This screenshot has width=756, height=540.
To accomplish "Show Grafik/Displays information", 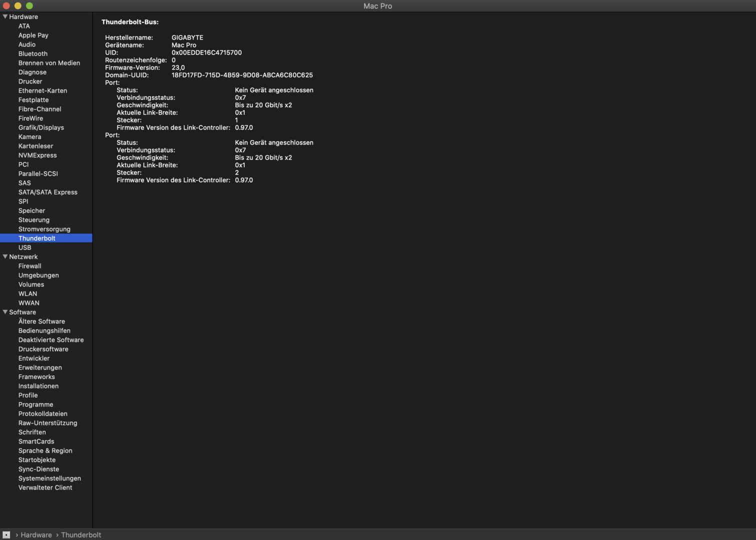I will (x=41, y=127).
